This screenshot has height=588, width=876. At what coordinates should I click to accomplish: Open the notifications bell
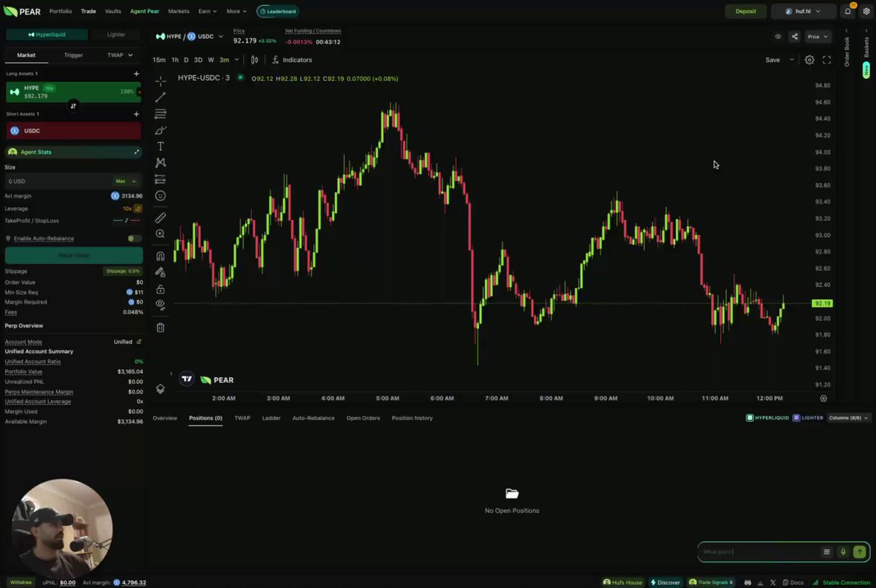point(848,11)
